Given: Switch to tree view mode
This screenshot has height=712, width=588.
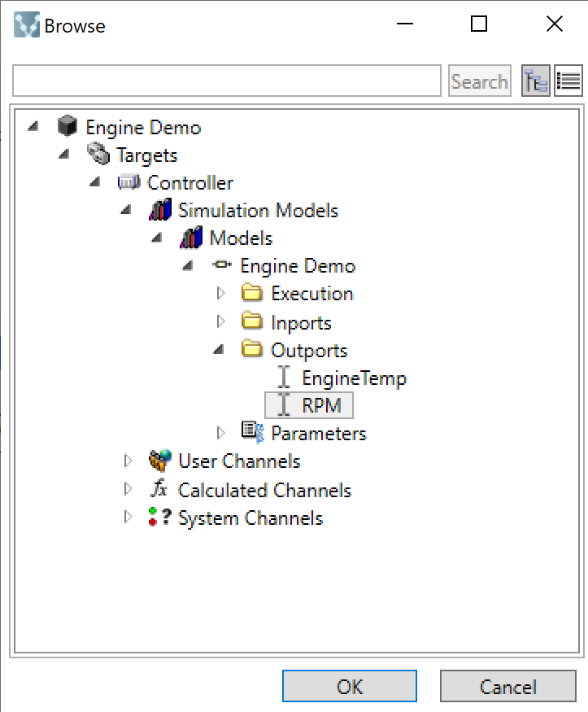Looking at the screenshot, I should coord(536,81).
